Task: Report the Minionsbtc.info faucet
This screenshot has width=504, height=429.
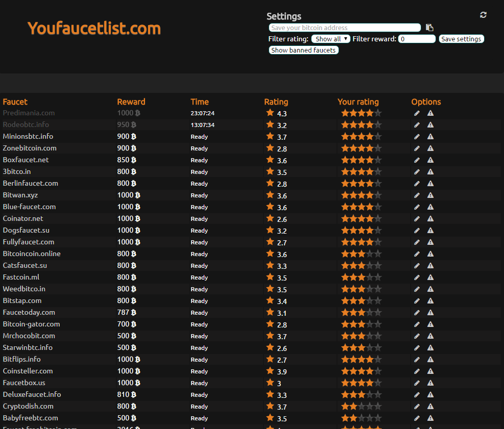Action: [430, 137]
